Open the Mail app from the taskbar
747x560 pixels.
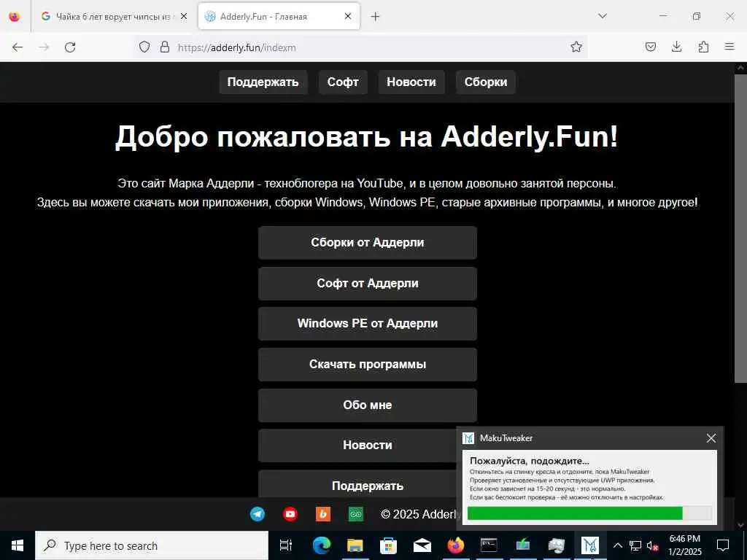point(422,545)
